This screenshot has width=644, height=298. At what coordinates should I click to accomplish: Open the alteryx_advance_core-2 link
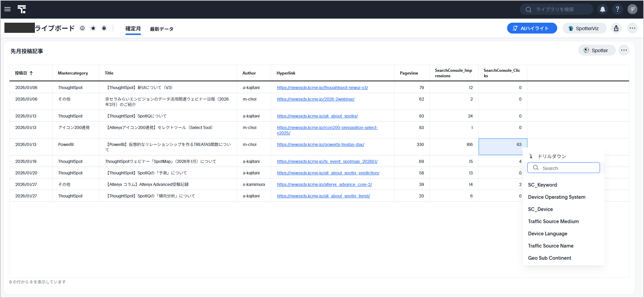(x=324, y=185)
